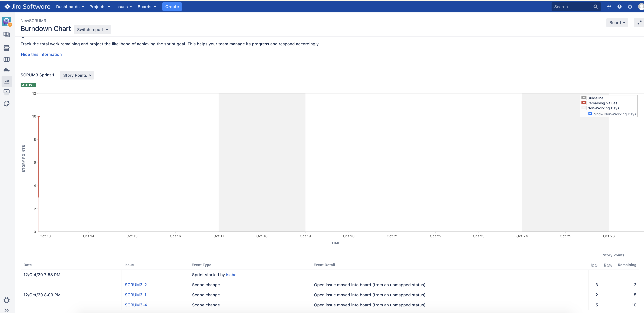644x313 pixels.
Task: Expand the sidebar with double-chevron icon
Action: pyautogui.click(x=6, y=310)
